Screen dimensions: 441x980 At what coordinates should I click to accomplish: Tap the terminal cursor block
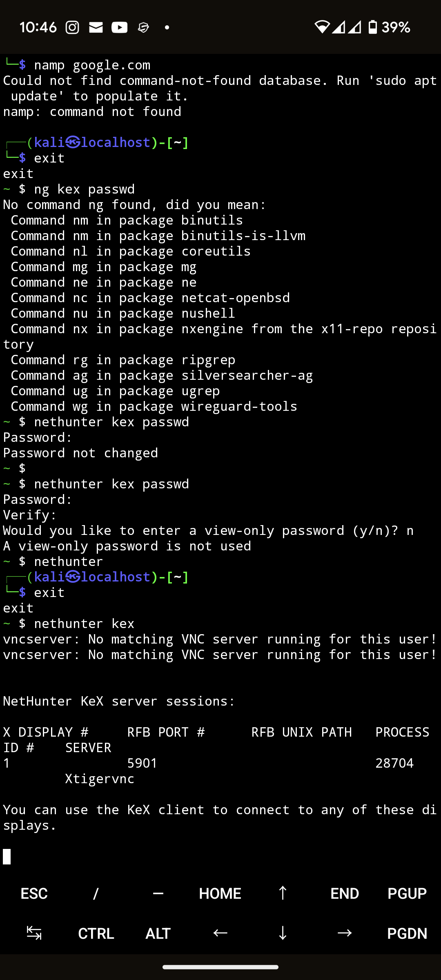point(7,856)
